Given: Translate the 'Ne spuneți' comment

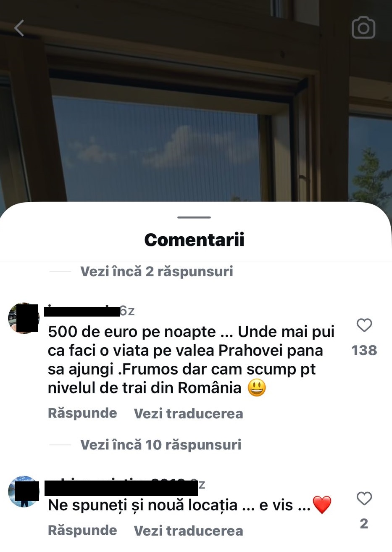Looking at the screenshot, I should pos(188,531).
